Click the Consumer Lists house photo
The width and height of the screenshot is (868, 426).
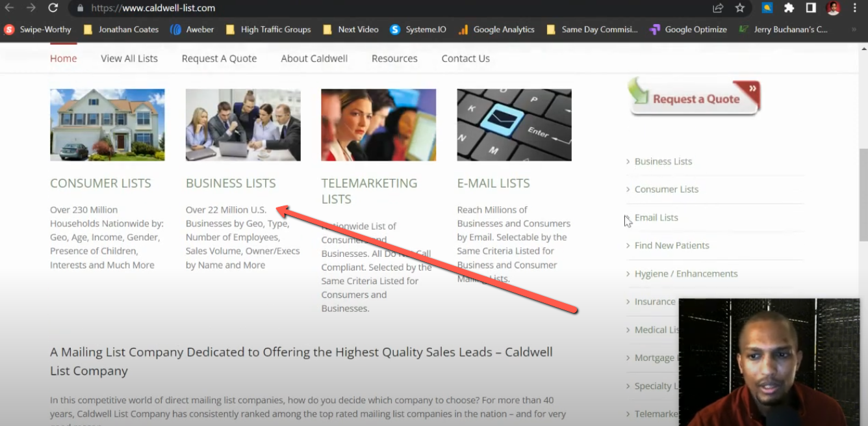[107, 124]
